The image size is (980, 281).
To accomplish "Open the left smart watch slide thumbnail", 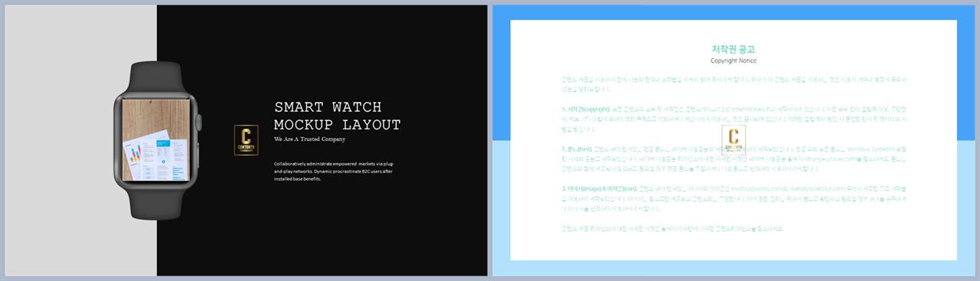I will (247, 140).
